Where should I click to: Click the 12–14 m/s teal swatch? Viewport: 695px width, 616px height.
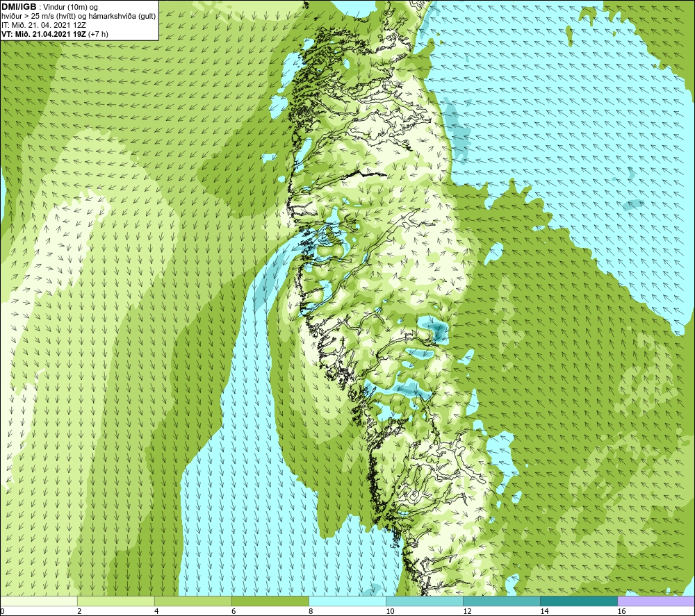501,601
